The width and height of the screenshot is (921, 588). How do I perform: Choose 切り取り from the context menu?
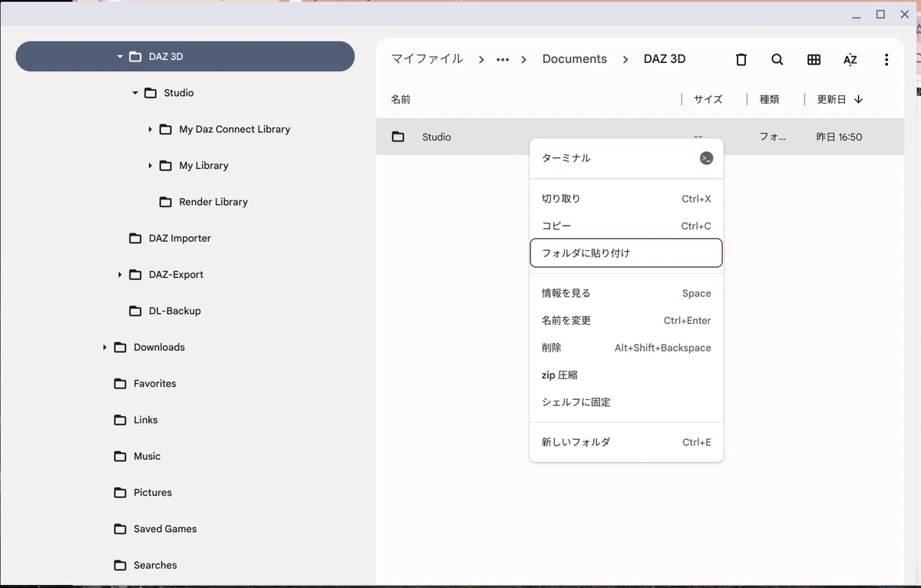[626, 199]
